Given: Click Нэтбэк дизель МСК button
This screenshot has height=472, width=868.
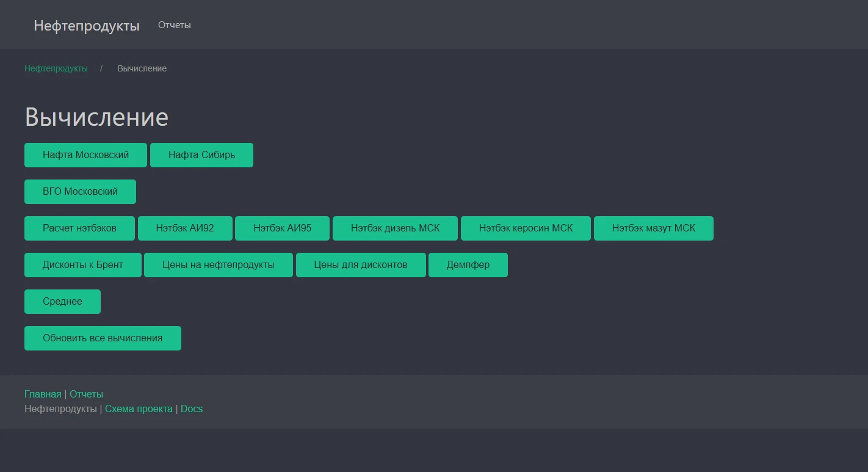Looking at the screenshot, I should tap(395, 228).
